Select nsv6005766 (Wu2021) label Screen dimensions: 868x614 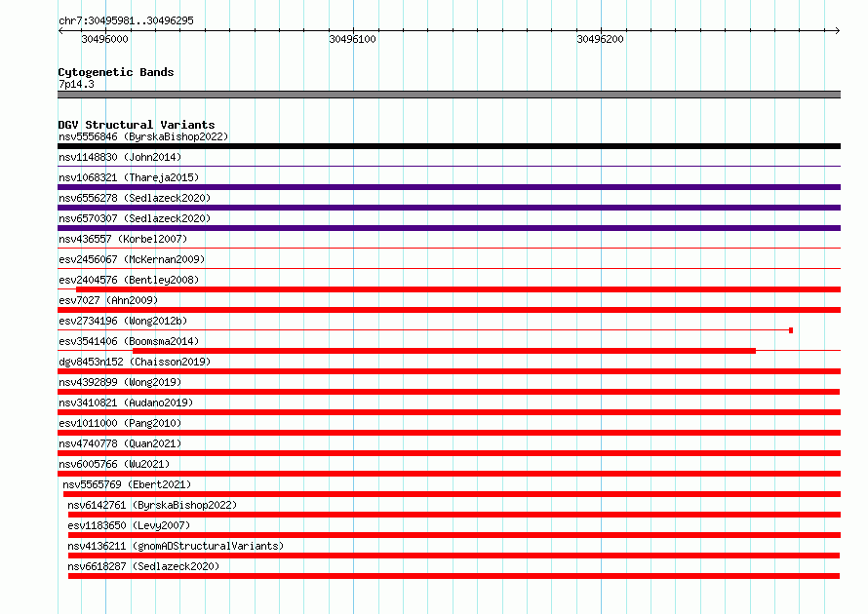tap(114, 464)
